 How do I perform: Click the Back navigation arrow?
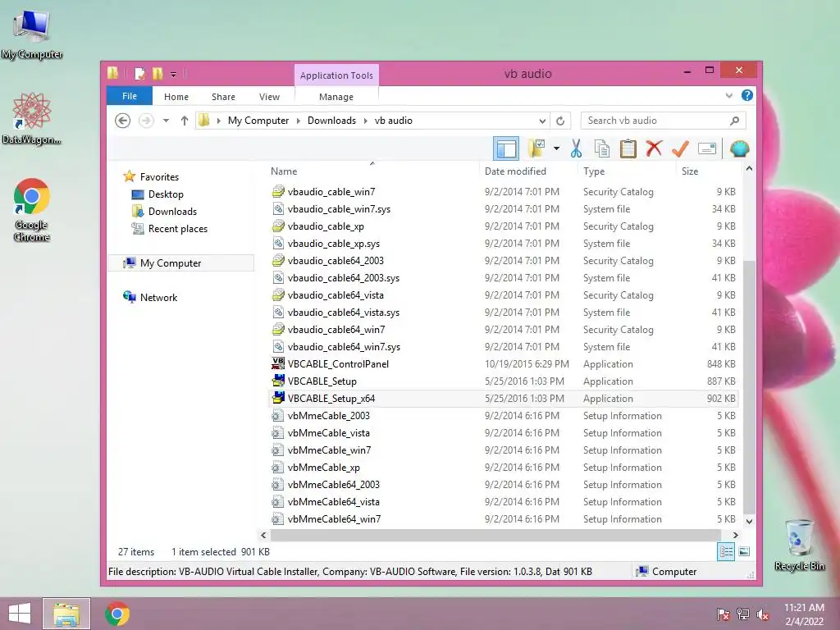click(x=123, y=121)
